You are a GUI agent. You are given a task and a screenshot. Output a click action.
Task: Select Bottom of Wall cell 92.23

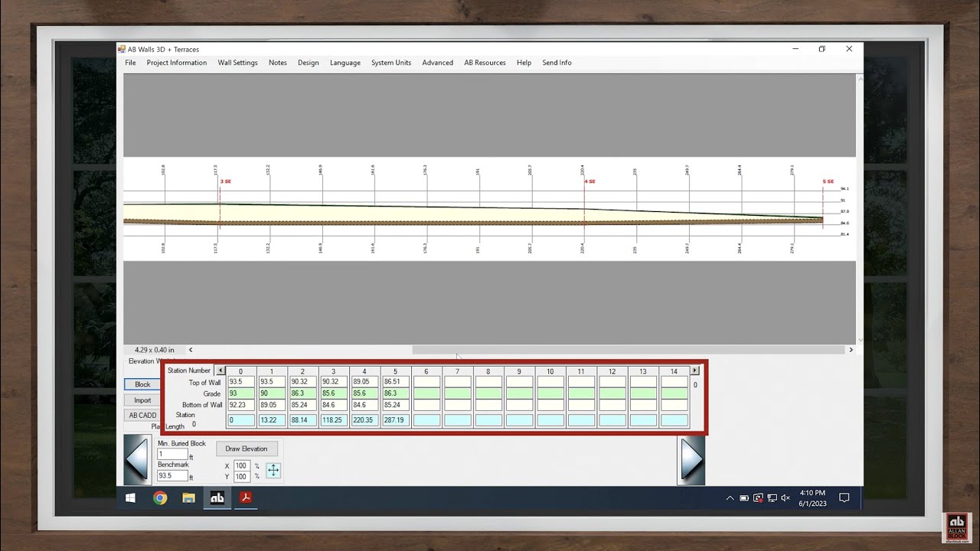click(240, 405)
